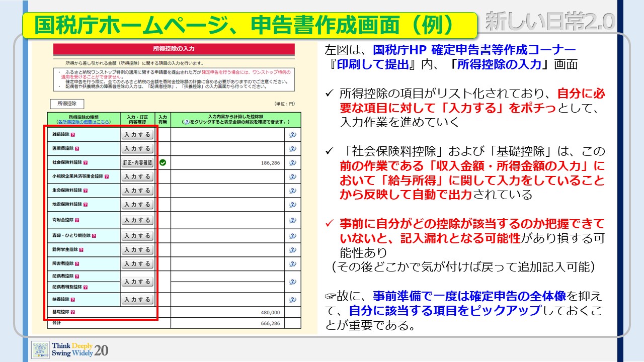Click slide page number 20
The image size is (644, 362).
102,350
